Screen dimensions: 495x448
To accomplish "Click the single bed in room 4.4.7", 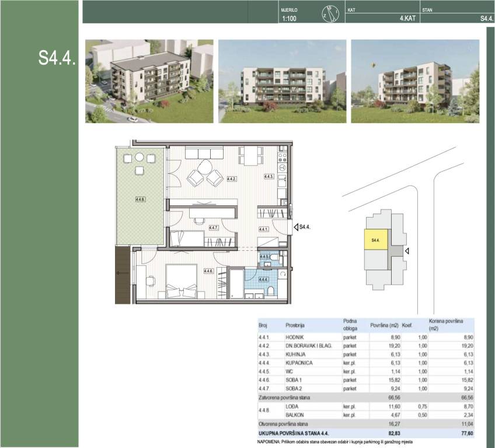I will [x=187, y=238].
